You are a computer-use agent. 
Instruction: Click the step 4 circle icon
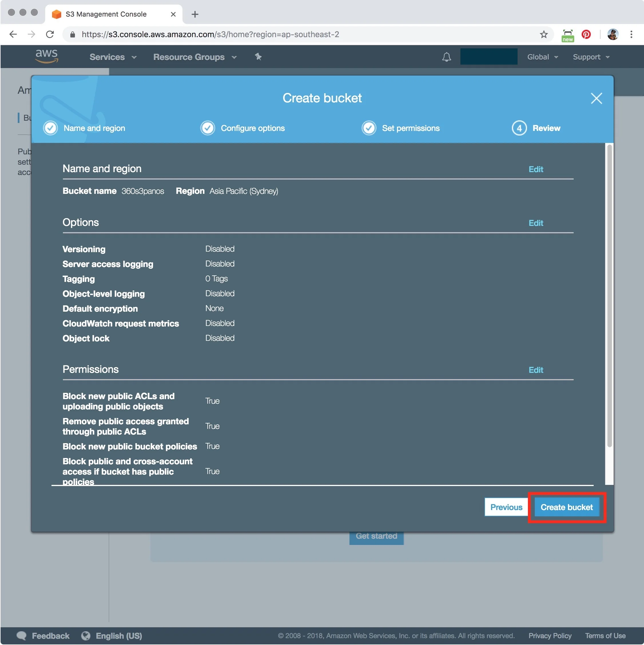[519, 128]
